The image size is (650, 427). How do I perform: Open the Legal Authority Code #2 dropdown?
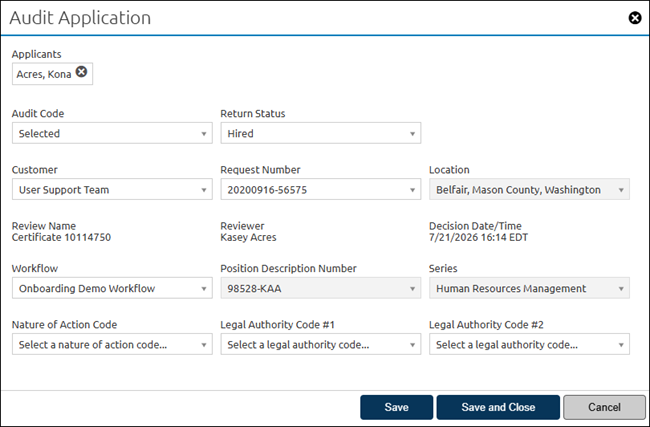pos(529,345)
